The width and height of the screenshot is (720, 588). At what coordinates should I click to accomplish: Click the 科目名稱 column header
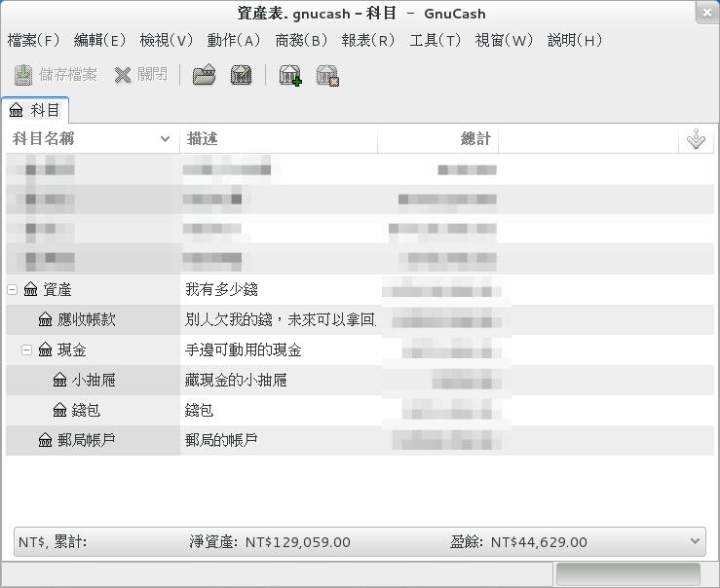coord(93,138)
